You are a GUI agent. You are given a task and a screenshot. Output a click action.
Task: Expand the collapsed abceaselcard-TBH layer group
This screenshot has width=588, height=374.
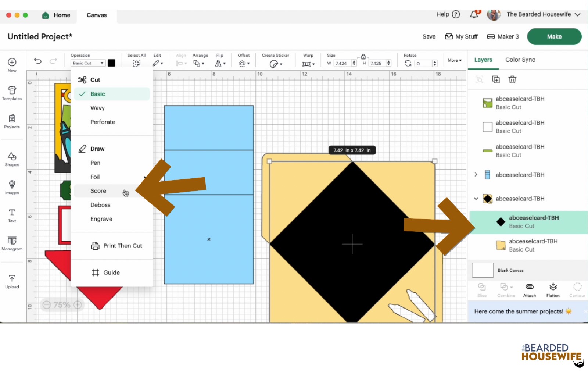[476, 175]
